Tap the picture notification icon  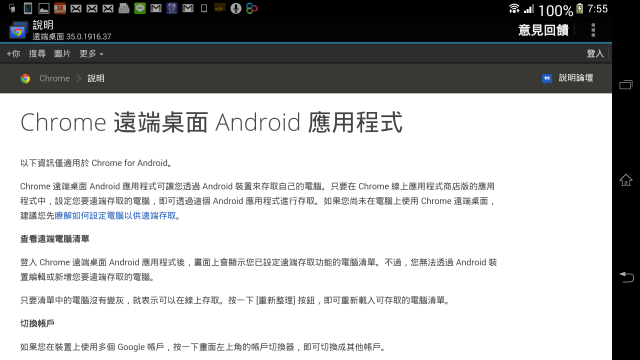(44, 8)
